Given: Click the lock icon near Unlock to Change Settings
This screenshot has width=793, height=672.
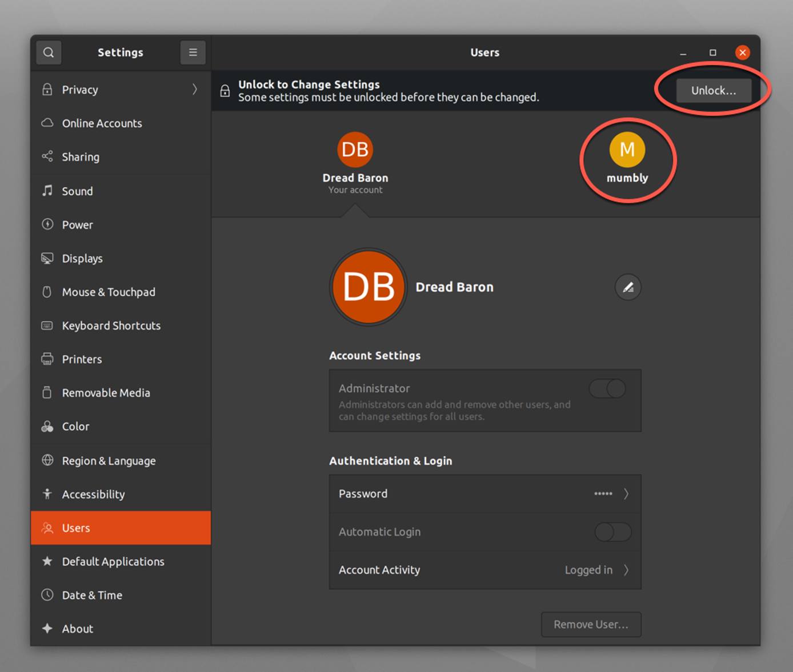Looking at the screenshot, I should (223, 90).
